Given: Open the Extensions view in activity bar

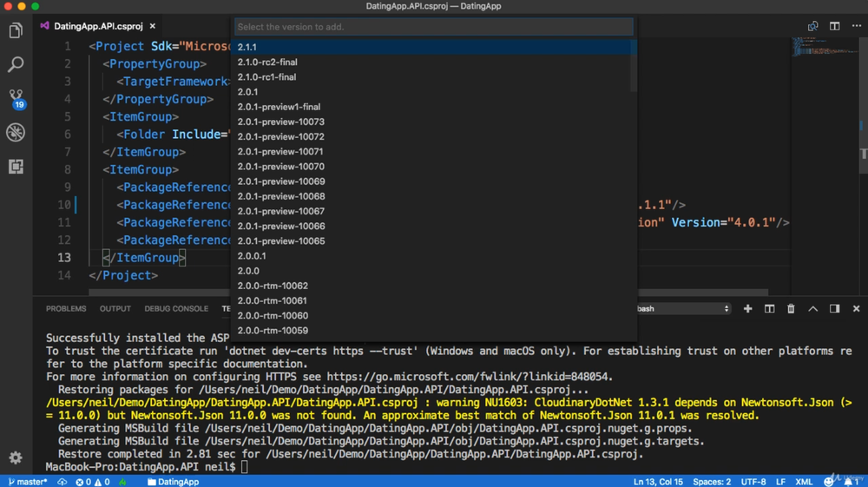Looking at the screenshot, I should (x=16, y=167).
